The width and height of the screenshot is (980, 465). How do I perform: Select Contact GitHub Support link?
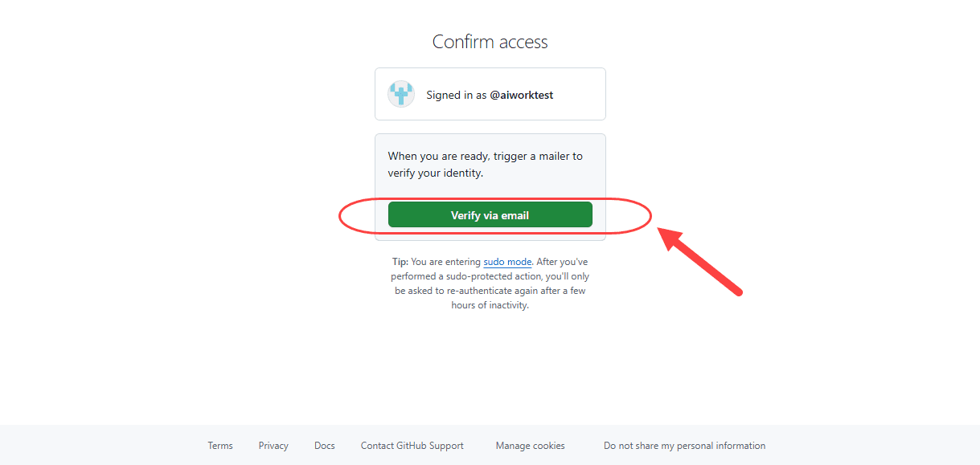[x=412, y=446]
